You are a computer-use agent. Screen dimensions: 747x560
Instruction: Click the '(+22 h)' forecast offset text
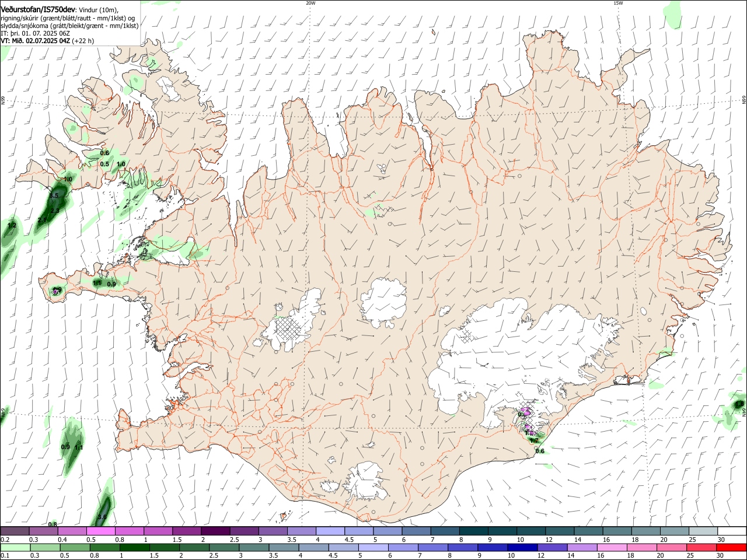(83, 41)
